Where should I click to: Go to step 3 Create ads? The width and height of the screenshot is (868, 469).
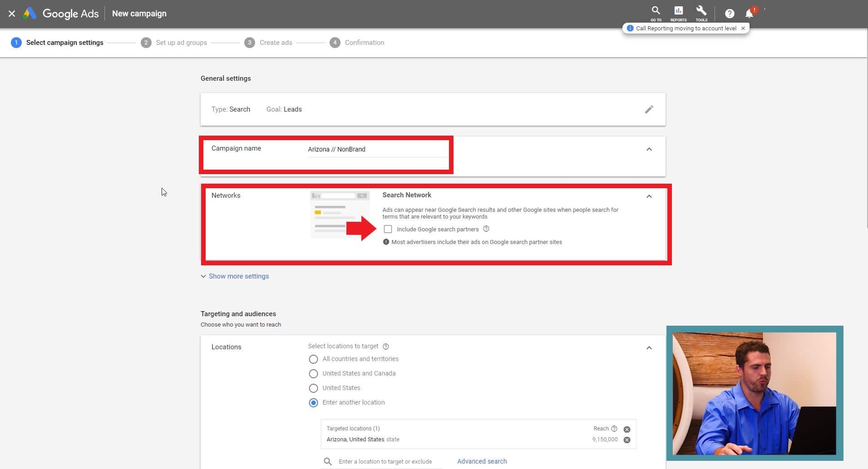[x=268, y=43]
